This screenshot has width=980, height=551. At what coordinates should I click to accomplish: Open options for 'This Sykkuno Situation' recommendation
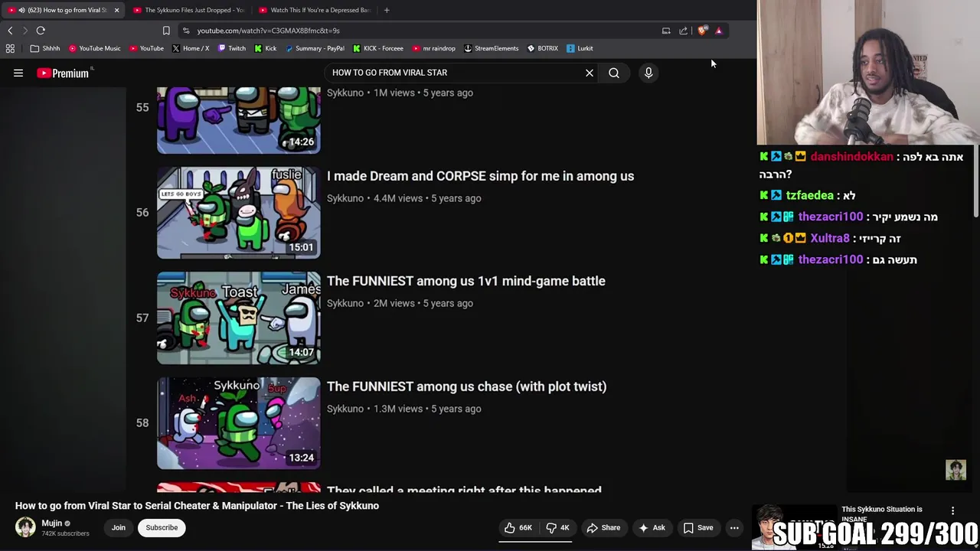(952, 510)
